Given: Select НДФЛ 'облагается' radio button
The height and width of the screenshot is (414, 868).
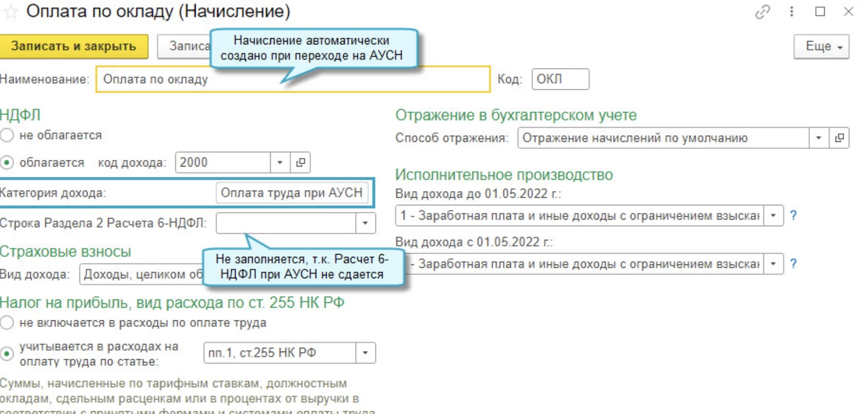Looking at the screenshot, I should [7, 163].
